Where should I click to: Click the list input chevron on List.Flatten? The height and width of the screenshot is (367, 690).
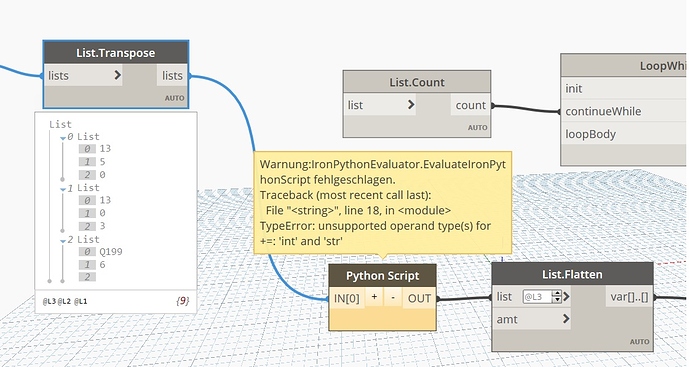[x=566, y=297]
